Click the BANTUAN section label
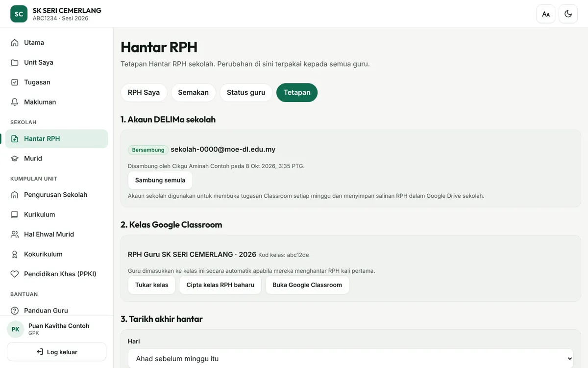Screen dimensions: 588x368 24,294
